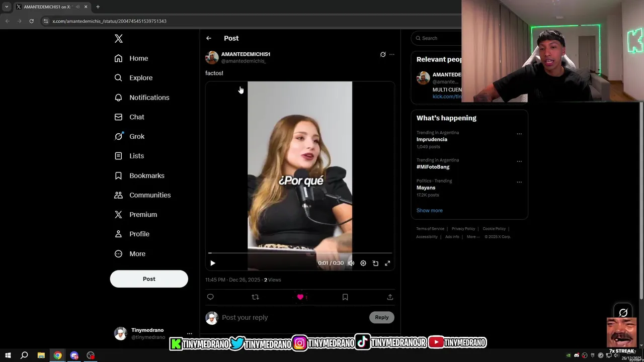Open Communities in the sidebar
The height and width of the screenshot is (362, 644).
(x=142, y=195)
